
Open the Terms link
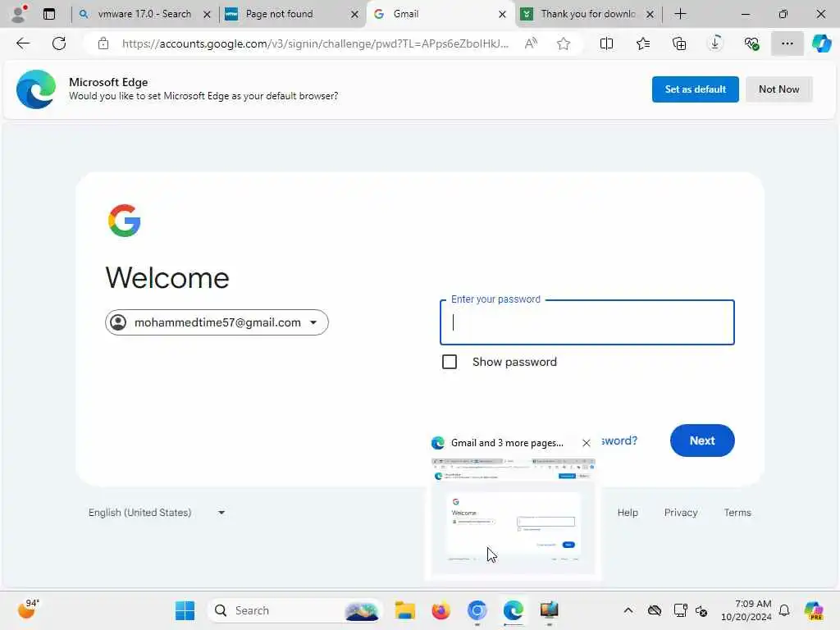[x=737, y=513]
